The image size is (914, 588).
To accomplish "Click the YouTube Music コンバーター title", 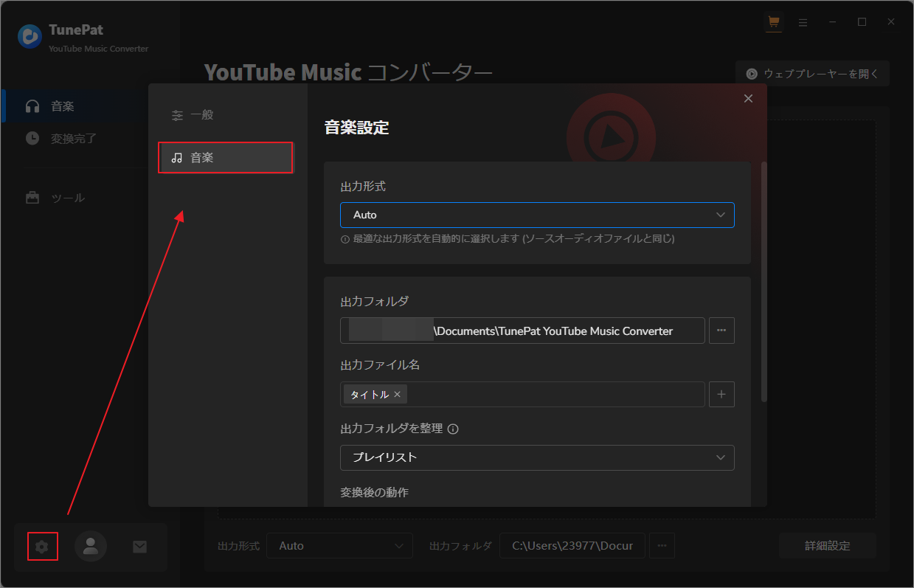I will coord(348,72).
